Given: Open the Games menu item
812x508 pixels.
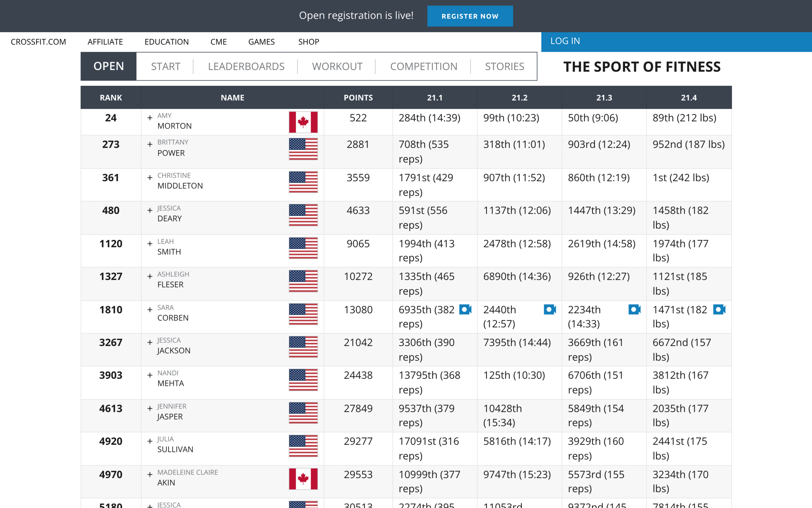Looking at the screenshot, I should tap(261, 42).
